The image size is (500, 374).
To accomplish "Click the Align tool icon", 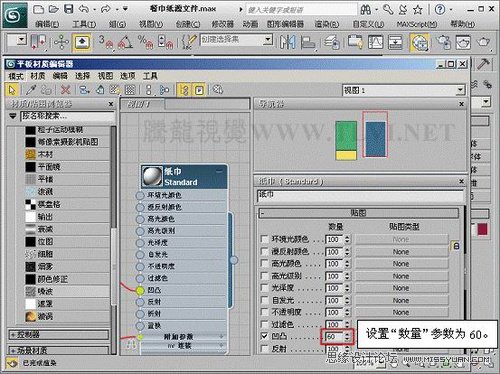I will pos(308,42).
